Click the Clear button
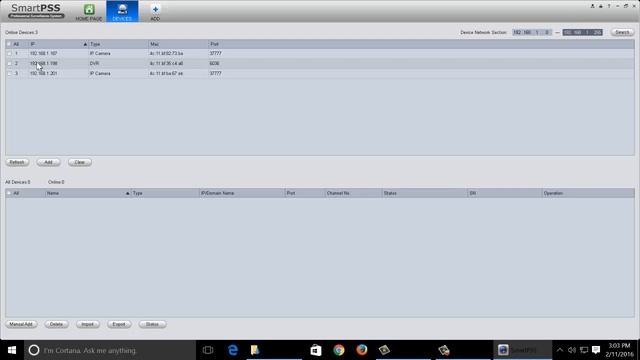The image size is (640, 360). click(x=80, y=162)
